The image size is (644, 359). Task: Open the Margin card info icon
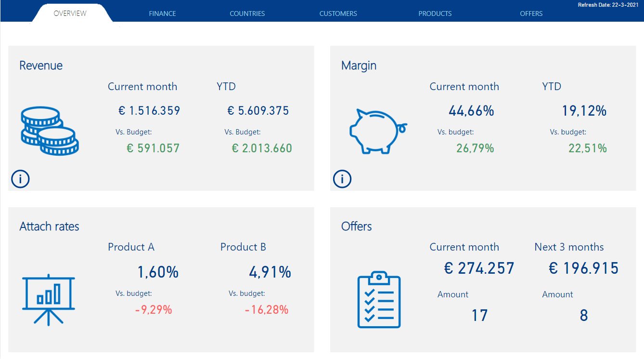coord(342,179)
